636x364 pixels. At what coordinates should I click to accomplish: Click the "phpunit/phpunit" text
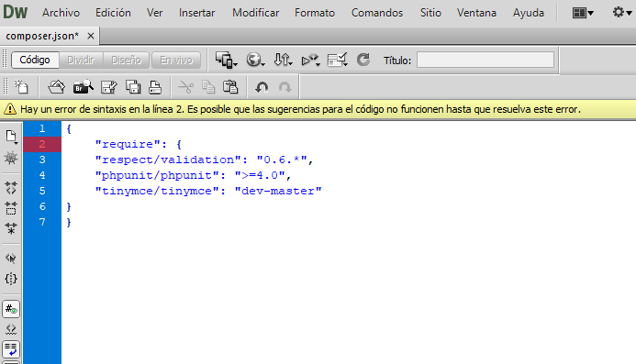[x=157, y=175]
